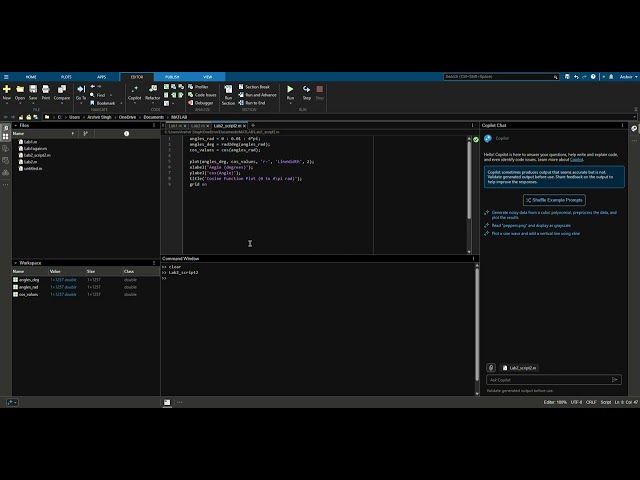Click the Compare files icon

(x=62, y=89)
